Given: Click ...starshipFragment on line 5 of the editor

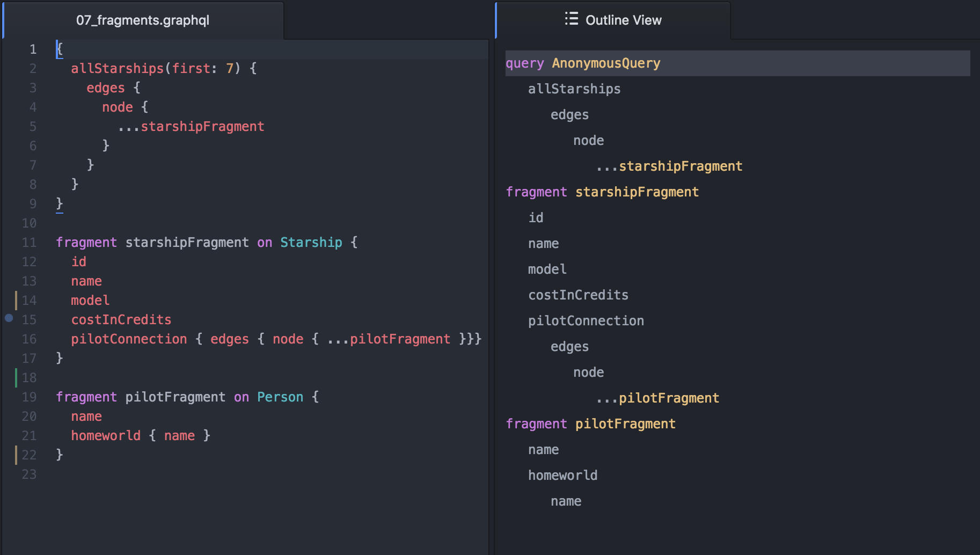Looking at the screenshot, I should coord(191,127).
